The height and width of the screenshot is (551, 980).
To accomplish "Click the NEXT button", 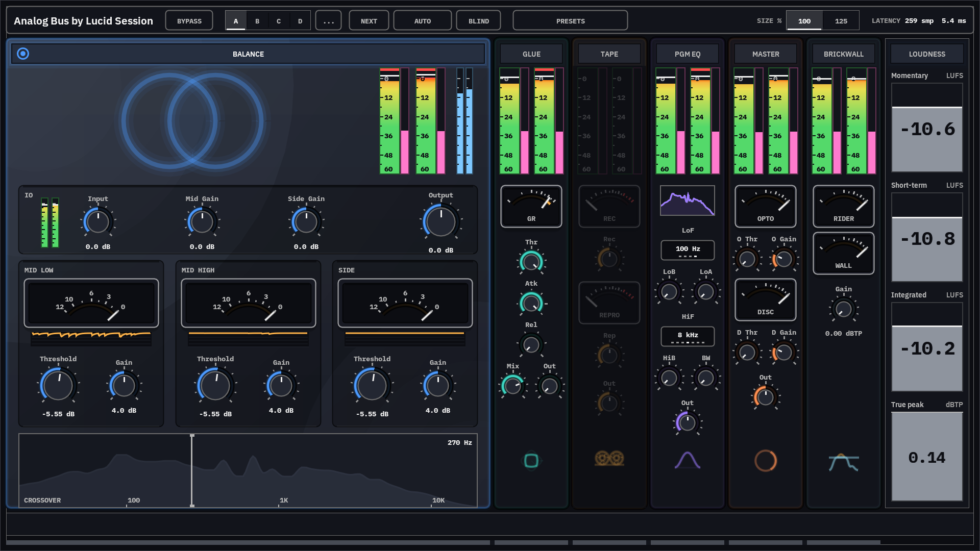I will pyautogui.click(x=369, y=21).
